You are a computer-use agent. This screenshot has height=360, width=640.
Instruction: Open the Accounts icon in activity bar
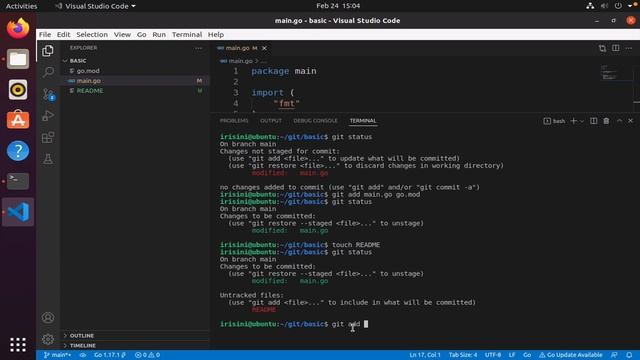pos(48,318)
